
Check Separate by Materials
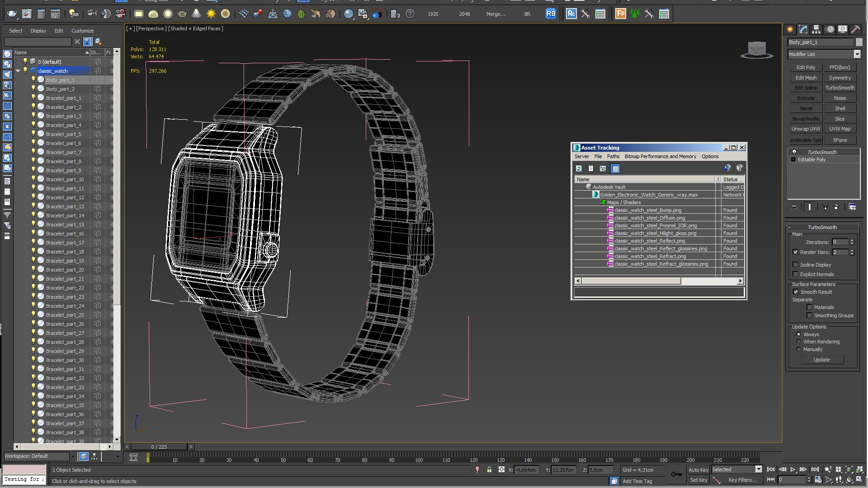pos(809,307)
